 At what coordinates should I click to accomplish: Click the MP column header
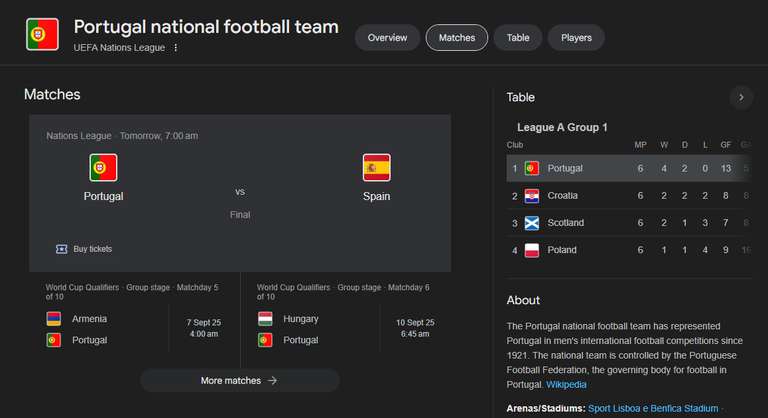pos(640,145)
